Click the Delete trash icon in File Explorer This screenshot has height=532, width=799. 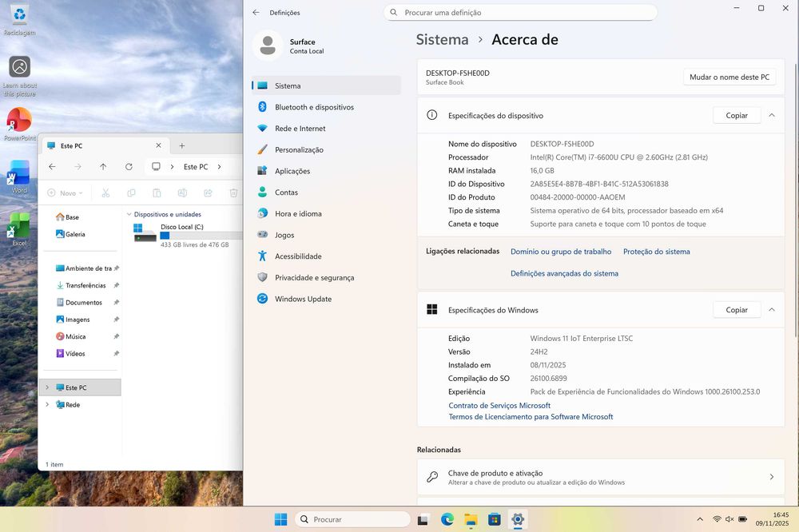(x=233, y=193)
